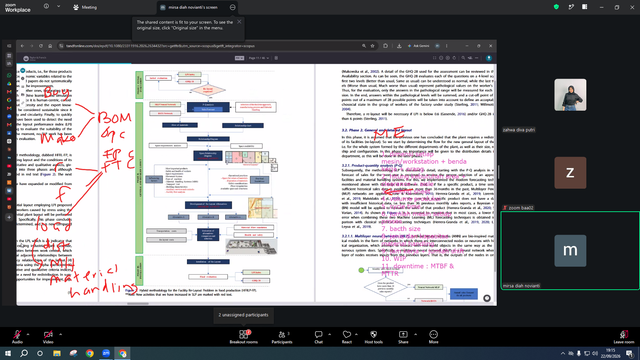This screenshot has height=360, width=640.
Task: Click Leave room button
Action: coord(624,337)
